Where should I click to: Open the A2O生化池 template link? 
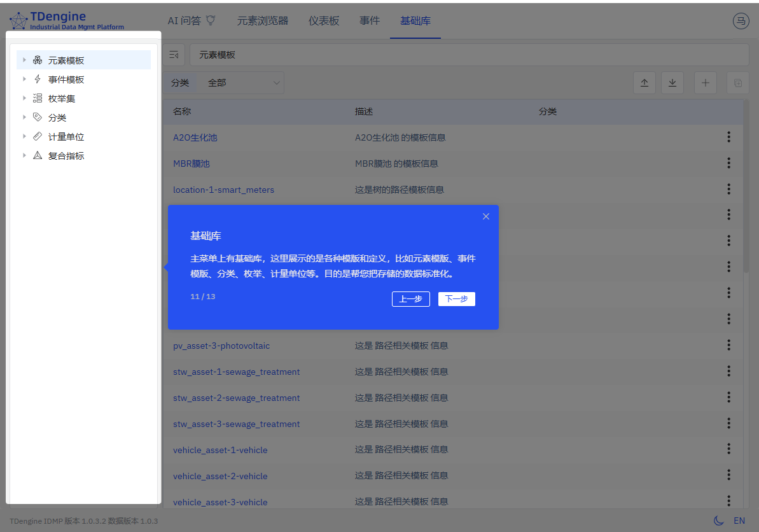195,137
